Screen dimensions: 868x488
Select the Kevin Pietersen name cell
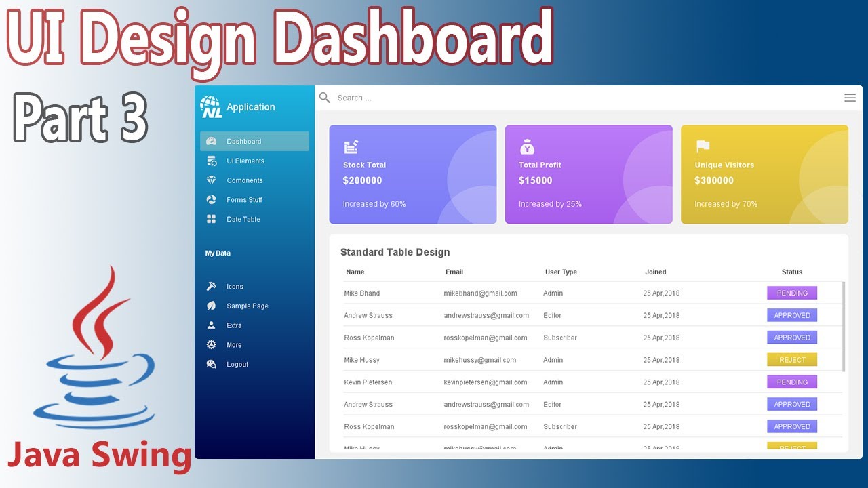pos(368,382)
